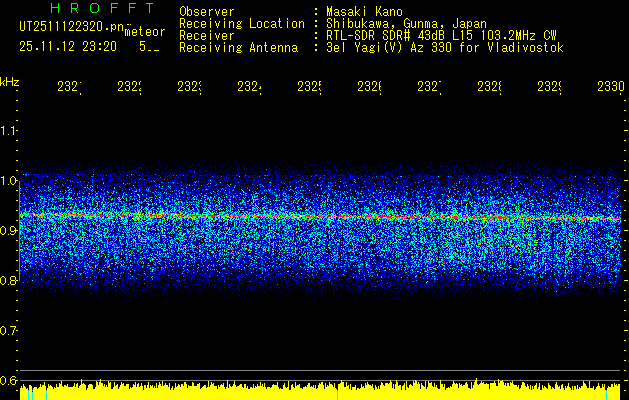Select the receiver text RTL-SDR SDR# 43dB L15 103.2MHz CW
Viewport: 629px width, 400px height.
tap(441, 36)
